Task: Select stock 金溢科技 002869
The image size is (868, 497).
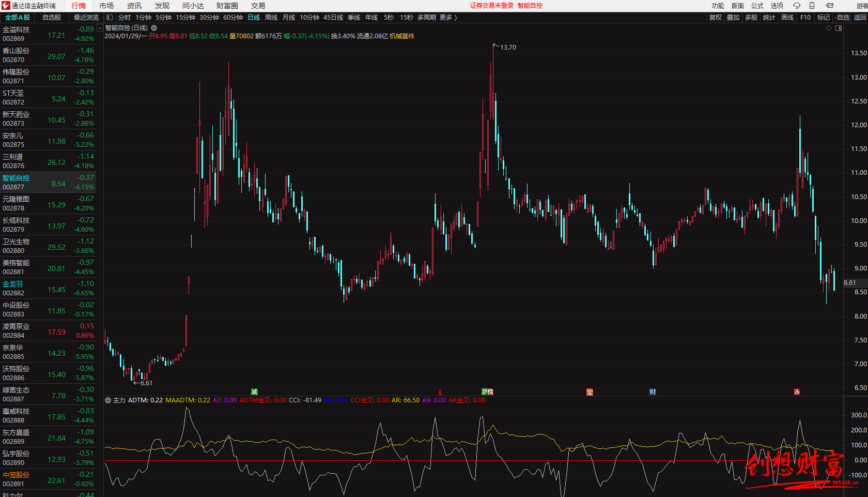Action: coord(48,34)
